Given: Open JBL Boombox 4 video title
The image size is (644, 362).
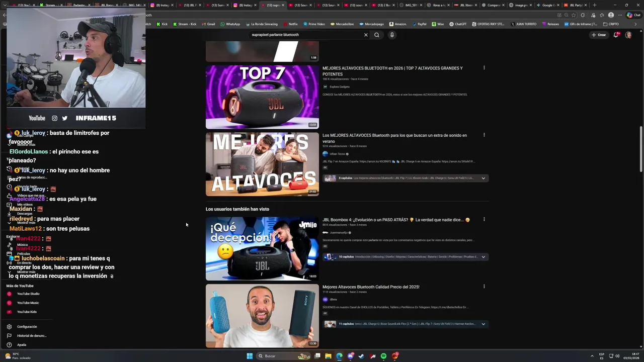Looking at the screenshot, I should pyautogui.click(x=396, y=220).
